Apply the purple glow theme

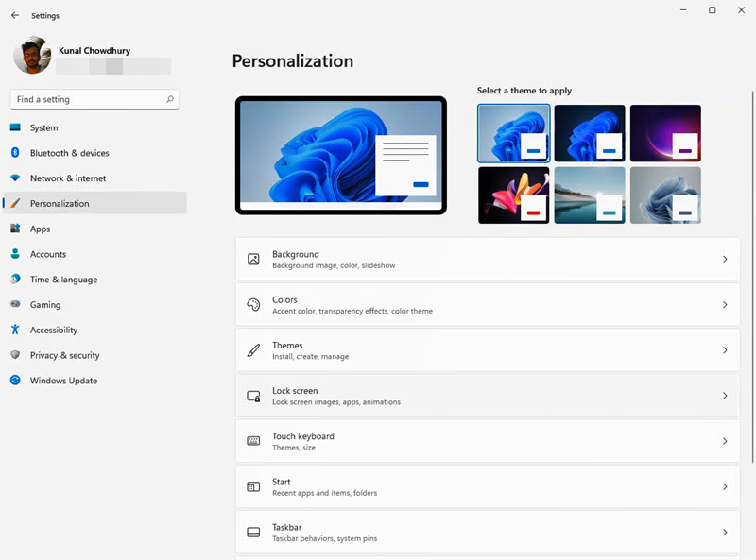(665, 133)
